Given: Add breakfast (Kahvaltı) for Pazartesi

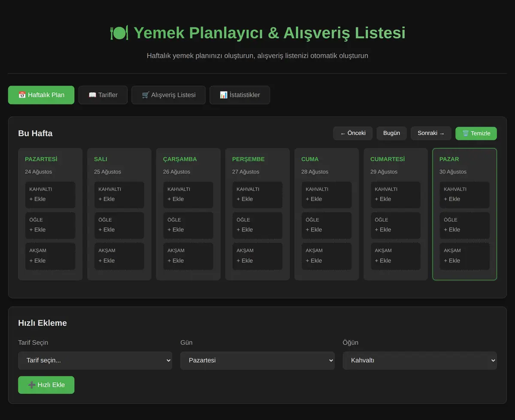Looking at the screenshot, I should (50, 195).
